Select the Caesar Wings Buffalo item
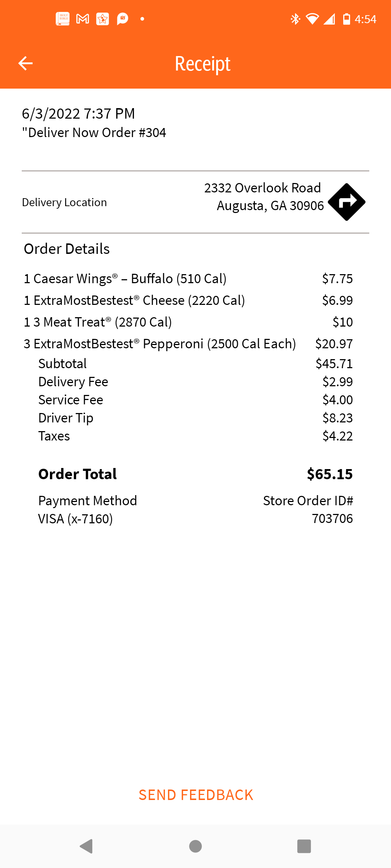The height and width of the screenshot is (868, 391). point(125,279)
